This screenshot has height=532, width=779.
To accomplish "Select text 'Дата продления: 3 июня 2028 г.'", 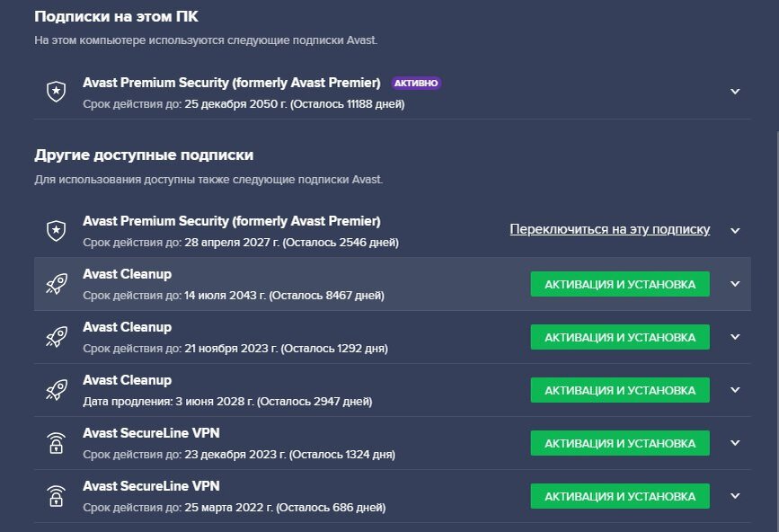I will [x=168, y=402].
